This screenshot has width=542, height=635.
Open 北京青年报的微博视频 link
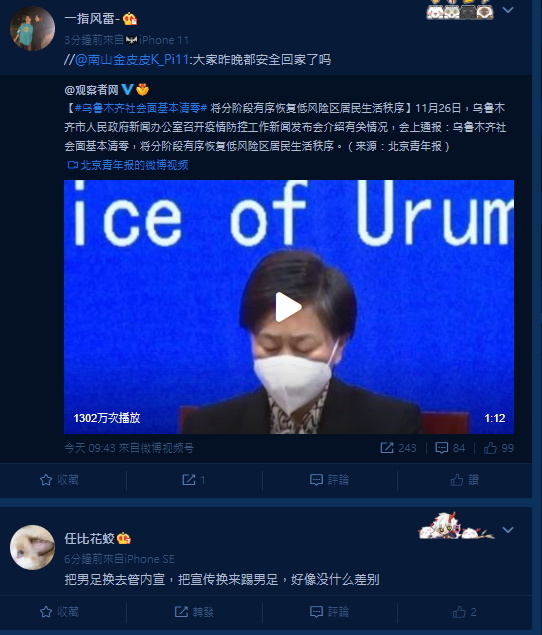128,165
